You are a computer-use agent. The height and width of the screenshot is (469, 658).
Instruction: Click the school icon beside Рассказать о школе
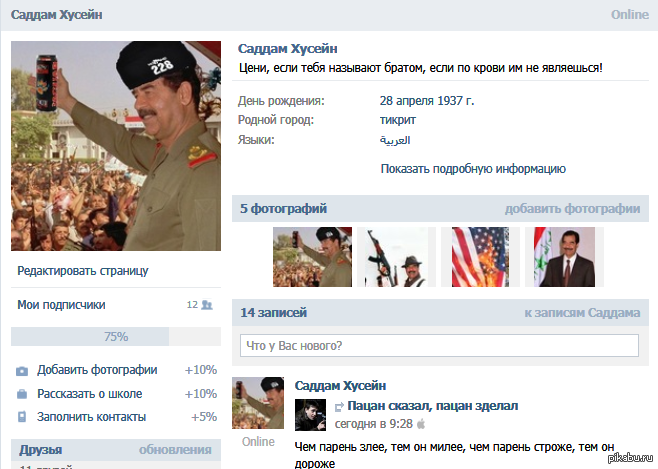coord(22,394)
